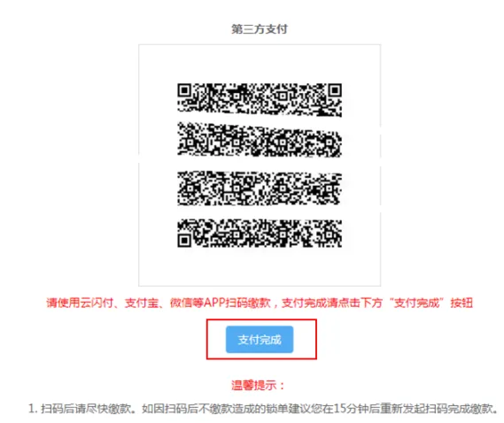The height and width of the screenshot is (423, 504).
Task: Select the third QR code strip
Action: (x=260, y=188)
